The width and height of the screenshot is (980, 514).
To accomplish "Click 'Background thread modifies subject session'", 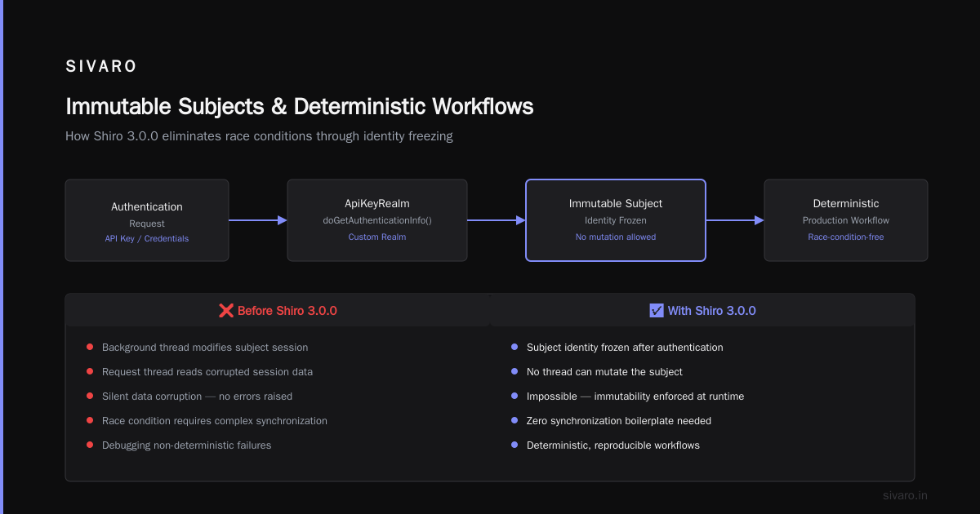I will [205, 348].
